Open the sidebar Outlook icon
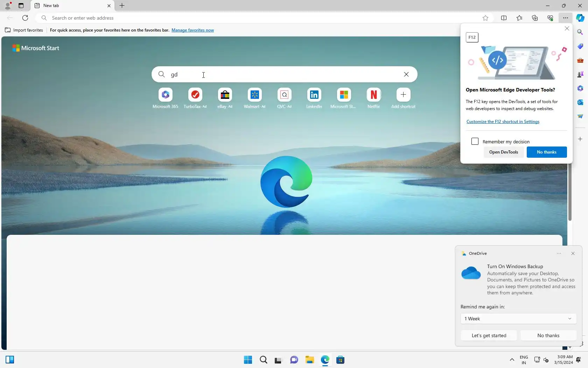 coord(580,102)
